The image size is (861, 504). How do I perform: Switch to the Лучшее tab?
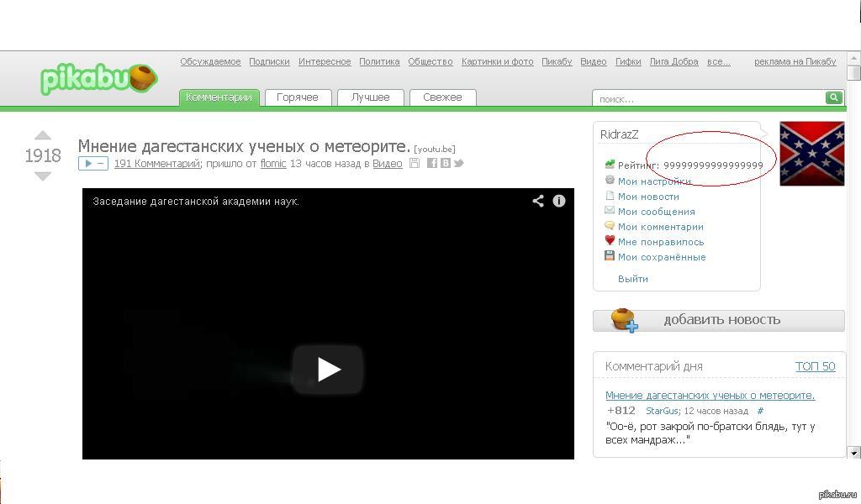[370, 97]
